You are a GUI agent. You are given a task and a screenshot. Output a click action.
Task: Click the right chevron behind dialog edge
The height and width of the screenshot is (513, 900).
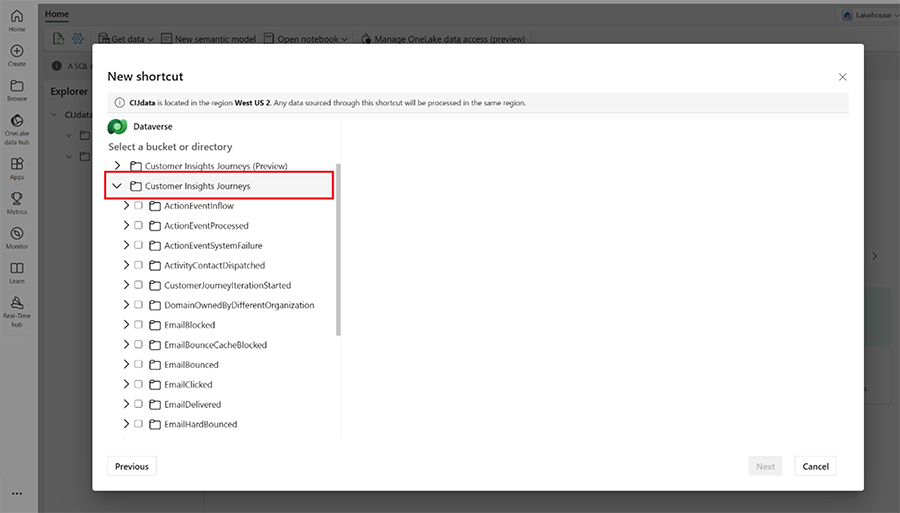(874, 256)
